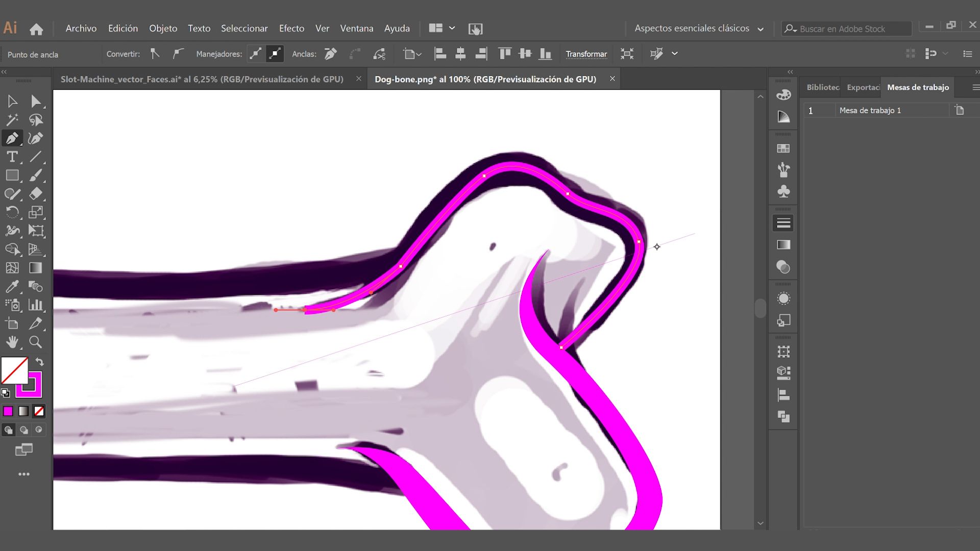Convert anchor to corner point
Image resolution: width=980 pixels, height=551 pixels.
[155, 54]
